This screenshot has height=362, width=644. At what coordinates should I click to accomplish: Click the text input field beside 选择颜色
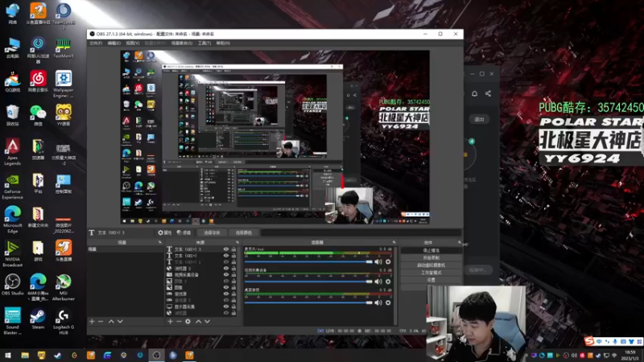pyautogui.click(x=361, y=232)
